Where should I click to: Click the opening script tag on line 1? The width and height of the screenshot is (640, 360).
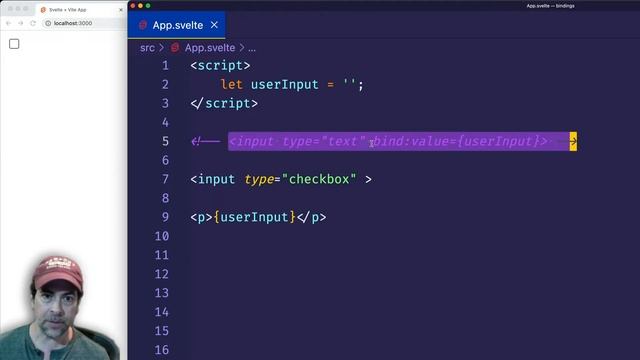point(220,65)
